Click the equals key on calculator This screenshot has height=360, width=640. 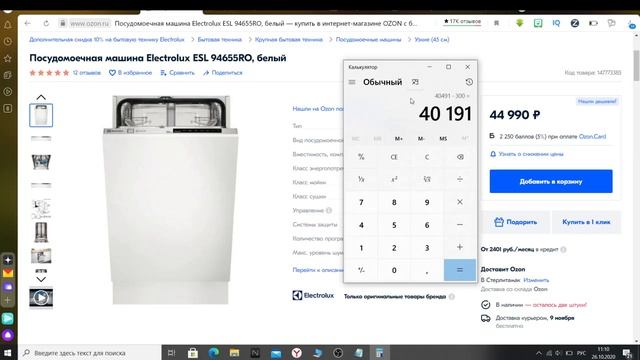click(460, 270)
